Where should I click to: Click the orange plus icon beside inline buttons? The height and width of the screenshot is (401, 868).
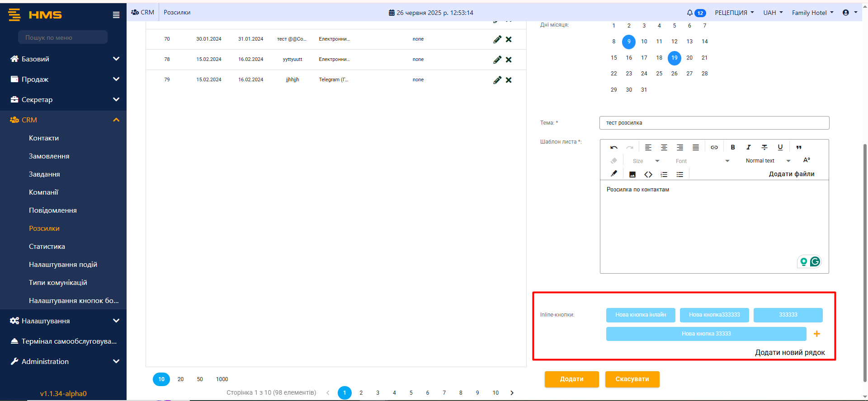[x=816, y=334]
